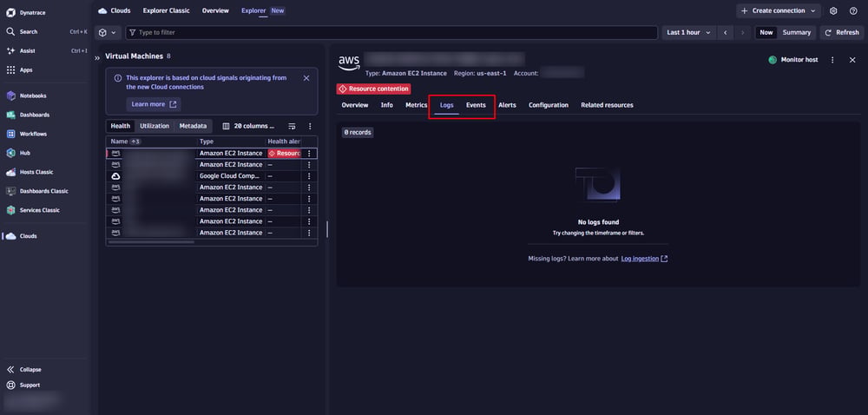Open Explorer Classic tab
Screen dimensions: 868x415
(166, 10)
